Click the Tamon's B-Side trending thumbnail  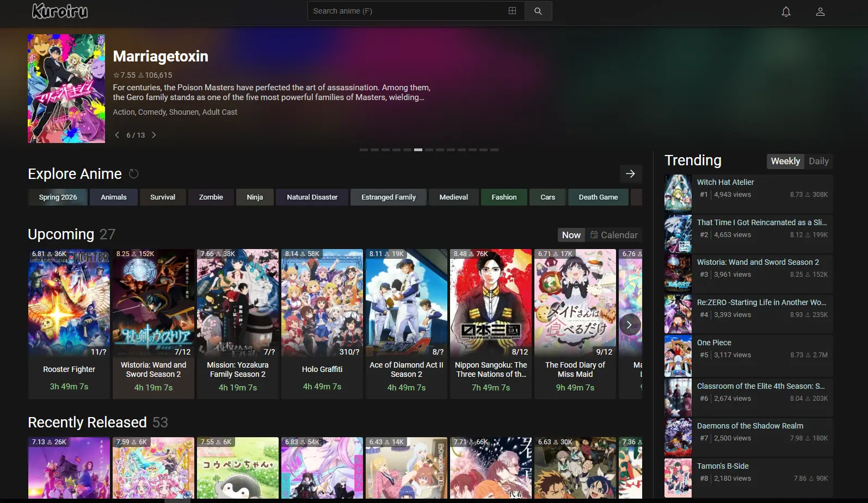point(678,477)
